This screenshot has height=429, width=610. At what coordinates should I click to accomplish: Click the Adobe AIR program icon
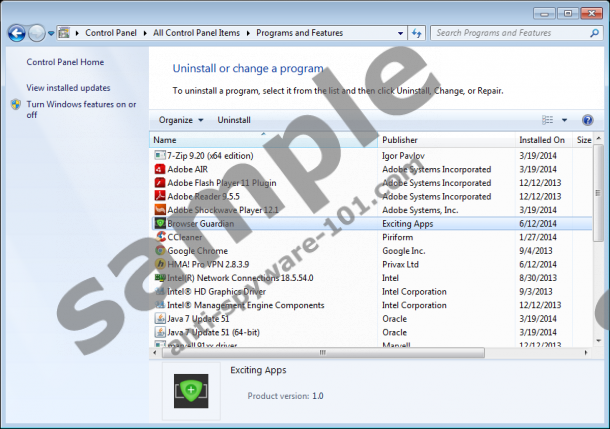(x=160, y=169)
